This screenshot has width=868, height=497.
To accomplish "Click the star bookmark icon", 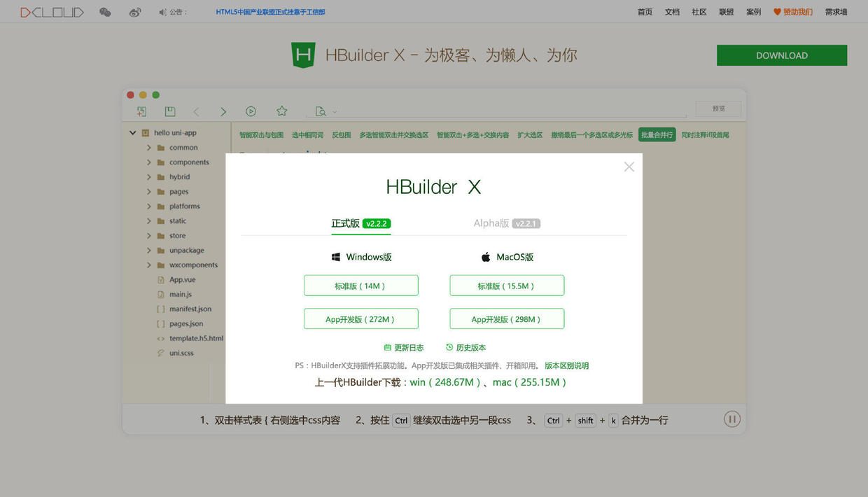I will 281,111.
